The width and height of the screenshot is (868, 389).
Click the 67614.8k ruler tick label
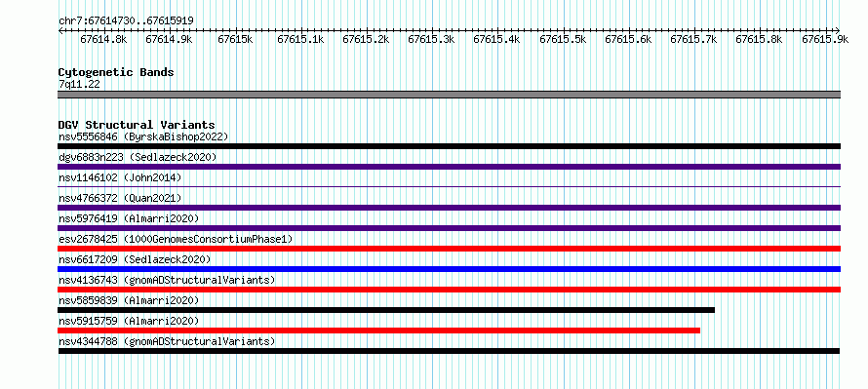tap(103, 39)
